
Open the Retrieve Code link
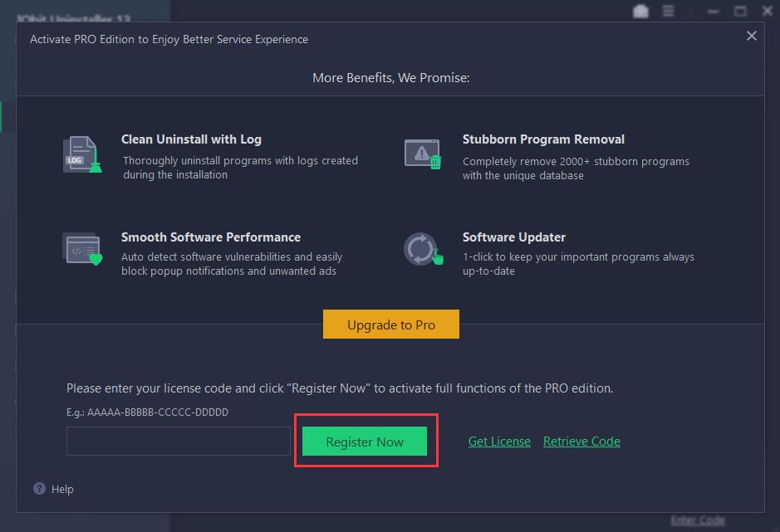pyautogui.click(x=581, y=441)
